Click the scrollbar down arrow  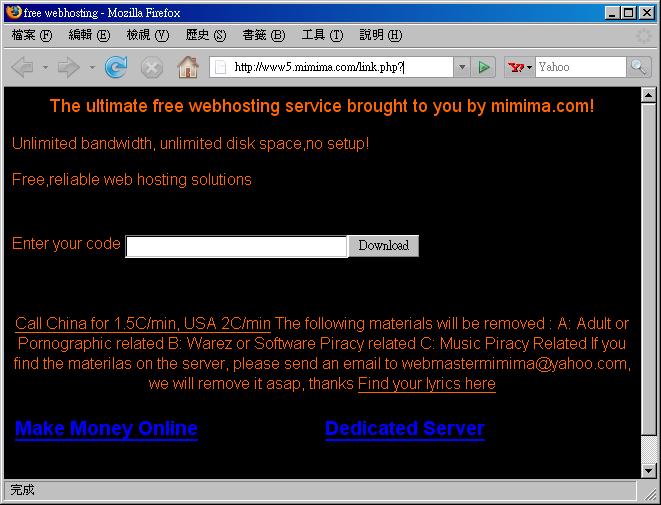tap(648, 470)
